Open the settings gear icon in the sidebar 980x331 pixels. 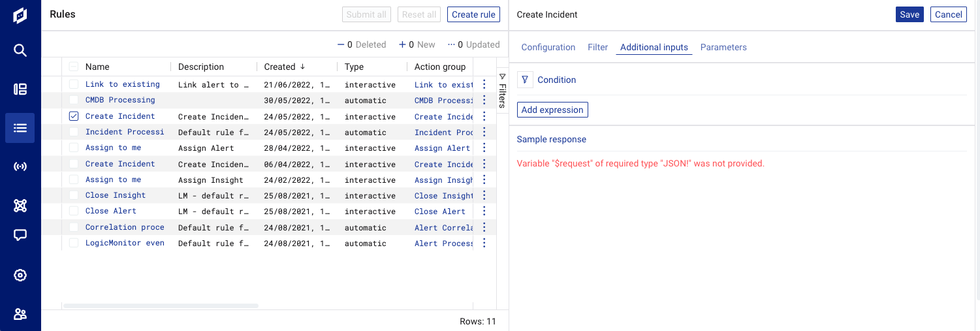20,276
